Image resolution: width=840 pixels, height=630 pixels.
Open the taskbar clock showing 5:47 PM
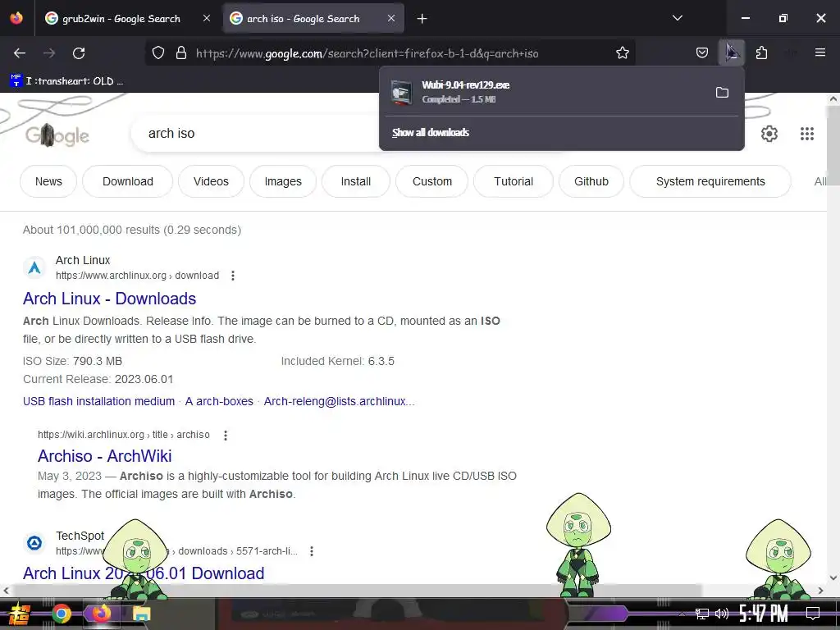[764, 614]
